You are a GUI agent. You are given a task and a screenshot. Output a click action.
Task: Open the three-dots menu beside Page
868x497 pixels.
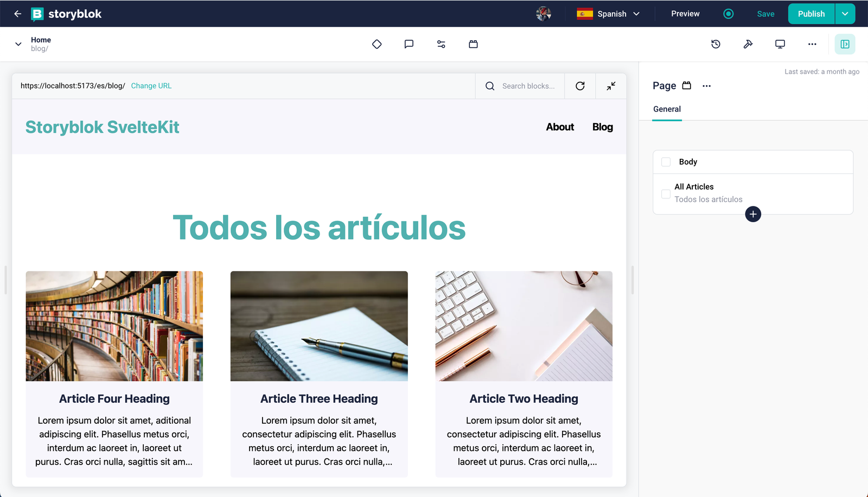[706, 86]
